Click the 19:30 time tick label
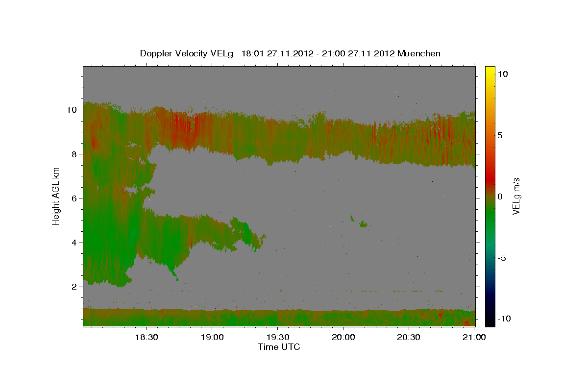 tap(277, 337)
